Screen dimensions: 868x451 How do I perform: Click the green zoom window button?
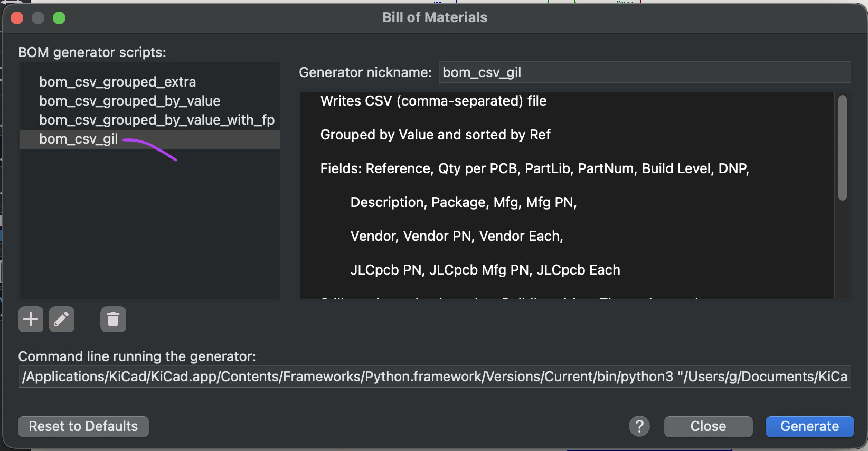click(x=59, y=18)
